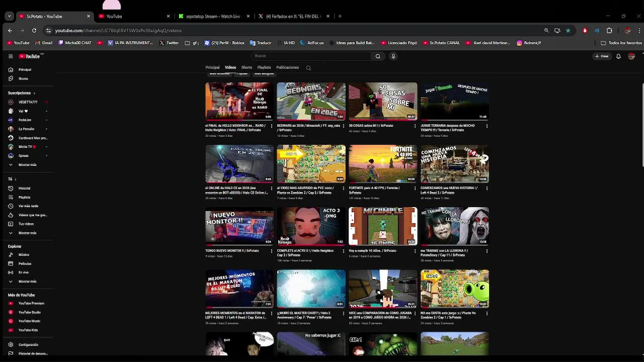644x362 pixels.
Task: Open Películas under Explorar
Action: [x=25, y=264]
